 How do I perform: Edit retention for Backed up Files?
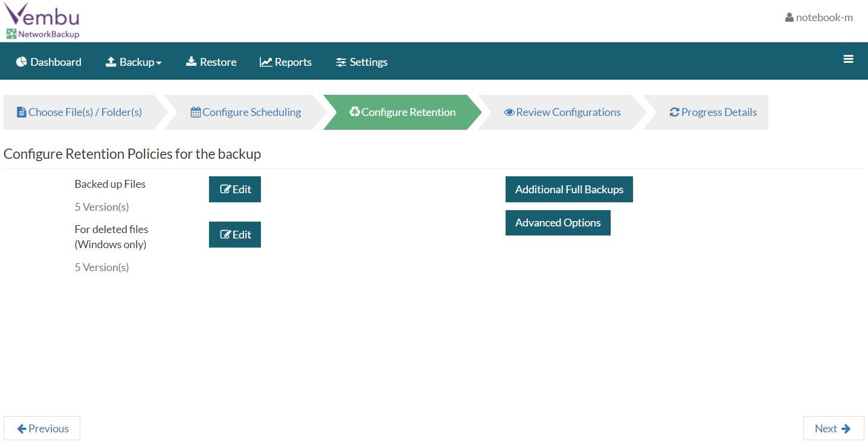[234, 189]
